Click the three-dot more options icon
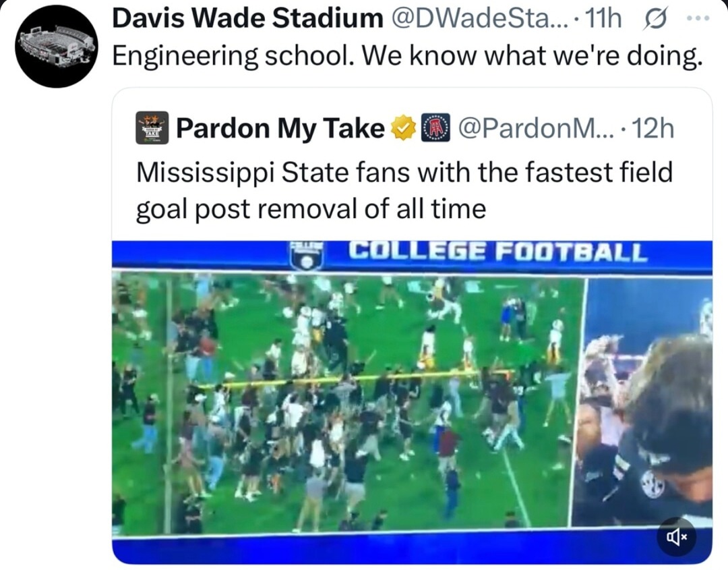Viewport: 728px width, 570px height. [698, 19]
